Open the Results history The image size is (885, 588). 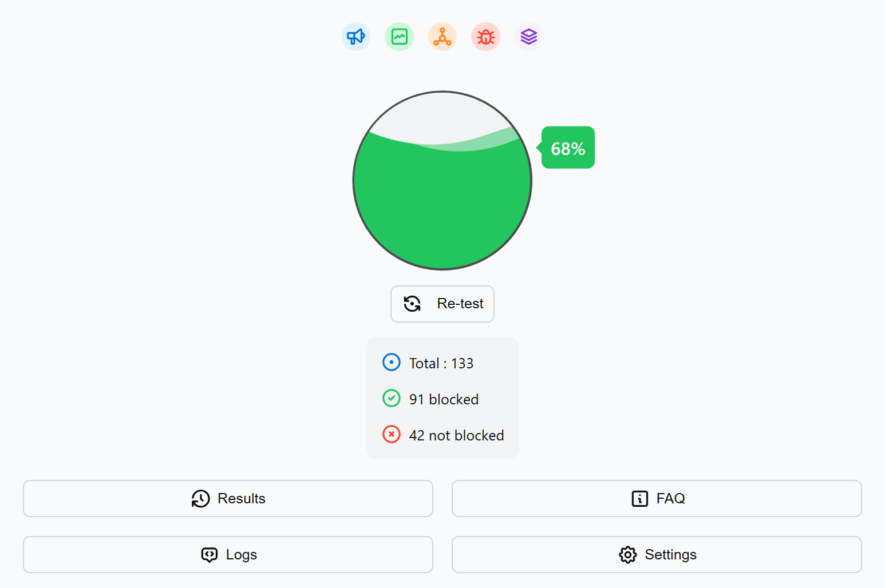pos(228,499)
